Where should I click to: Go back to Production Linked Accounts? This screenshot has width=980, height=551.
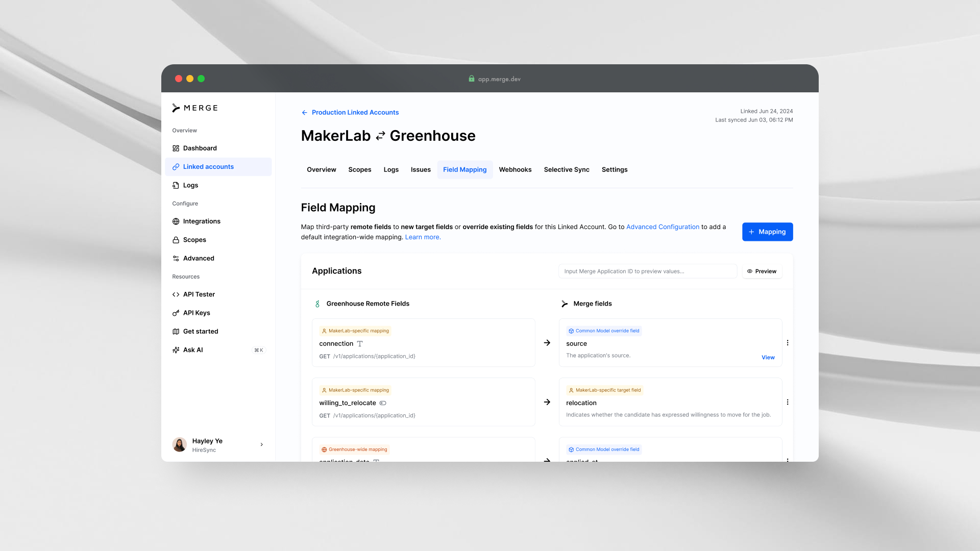point(355,113)
